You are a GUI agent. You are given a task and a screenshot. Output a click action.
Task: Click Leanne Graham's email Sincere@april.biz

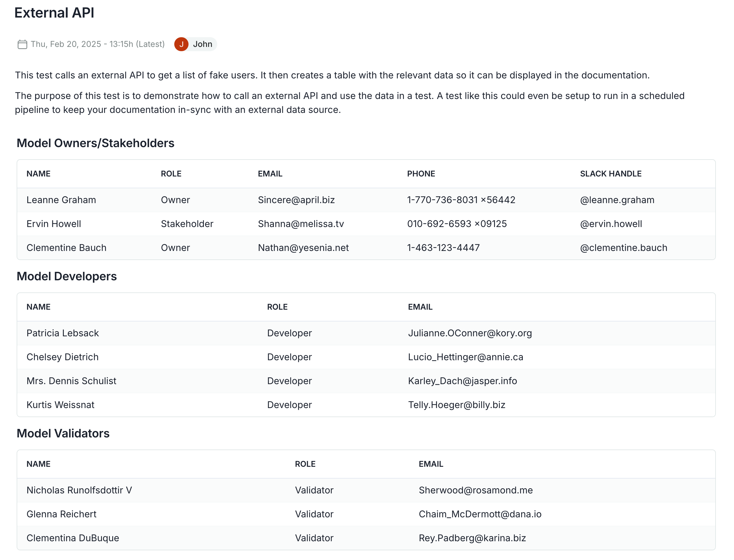tap(296, 200)
